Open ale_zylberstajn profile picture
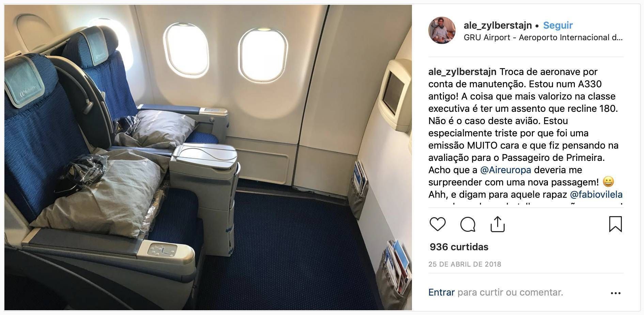Screen dimensions: 644x315 442,30
